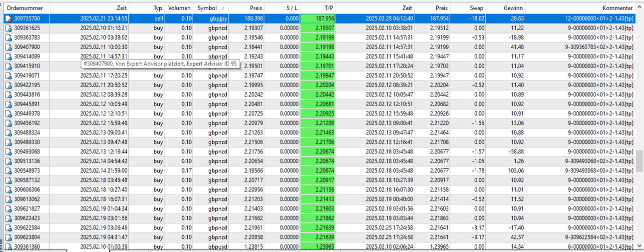Viewport: 644px width, 252px height.
Task: Click the type cell reading sell
Action: (158, 18)
